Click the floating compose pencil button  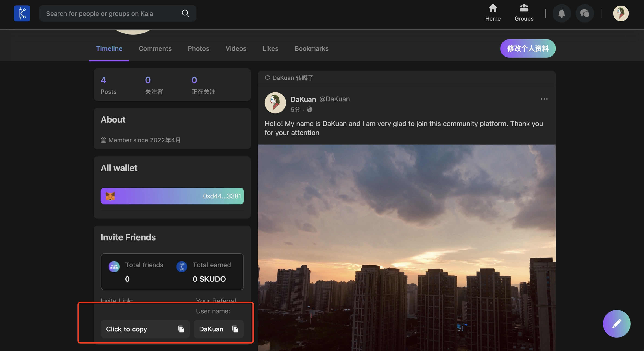[x=616, y=324]
